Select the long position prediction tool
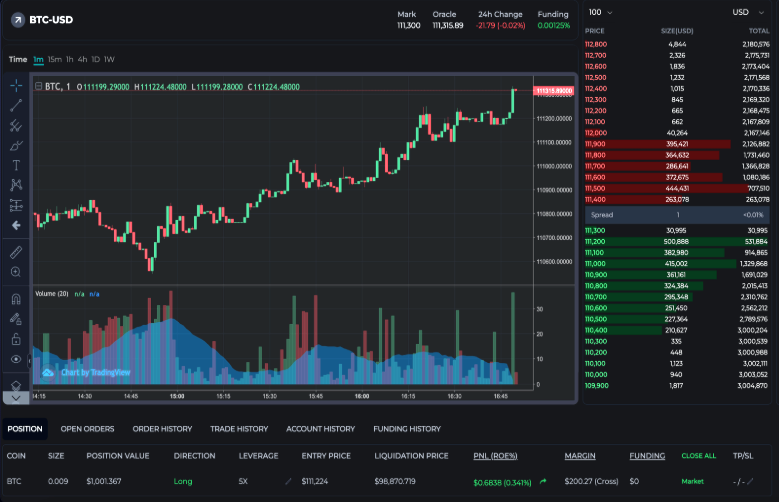The image size is (779, 502). (16, 205)
